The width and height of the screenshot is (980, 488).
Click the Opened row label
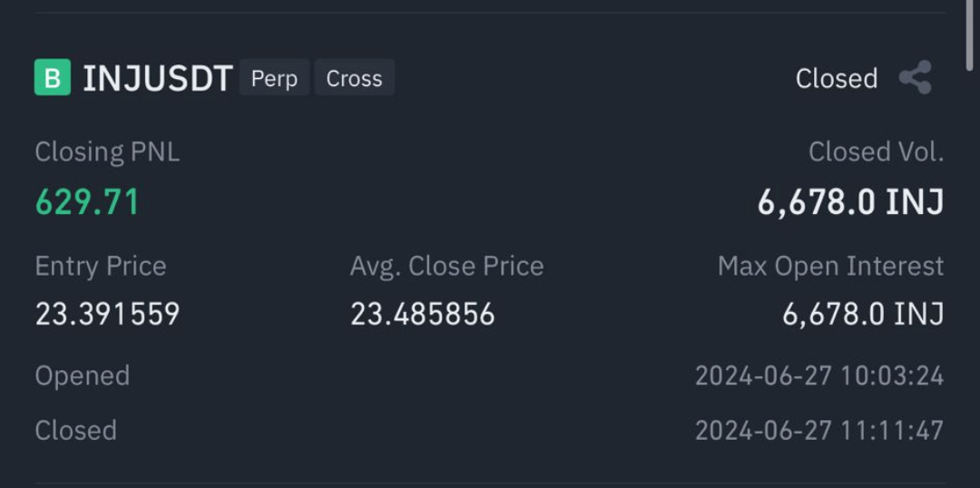[x=83, y=376]
